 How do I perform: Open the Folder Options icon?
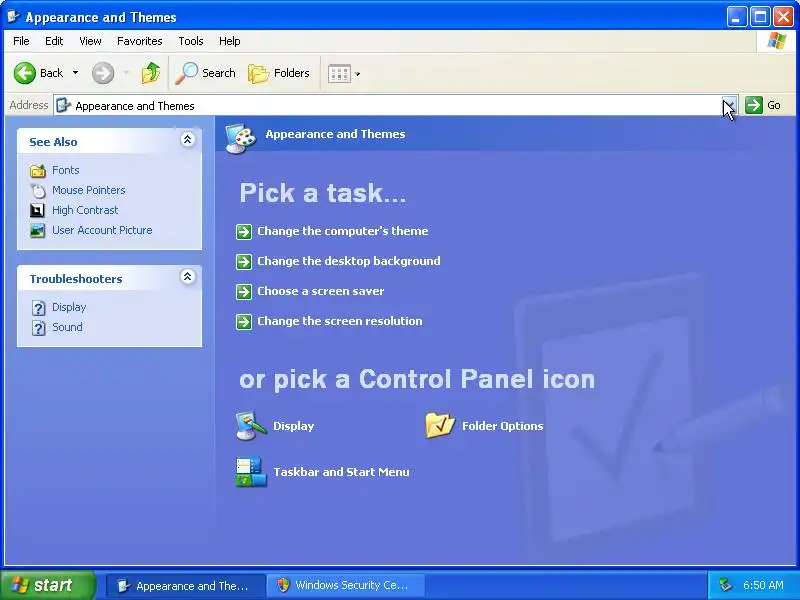coord(440,425)
